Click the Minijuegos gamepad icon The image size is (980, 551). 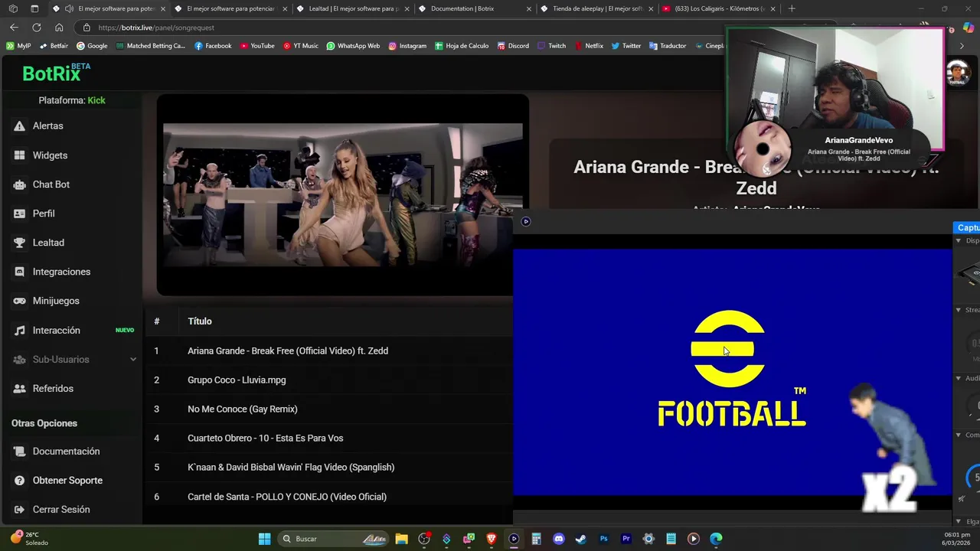pos(19,301)
